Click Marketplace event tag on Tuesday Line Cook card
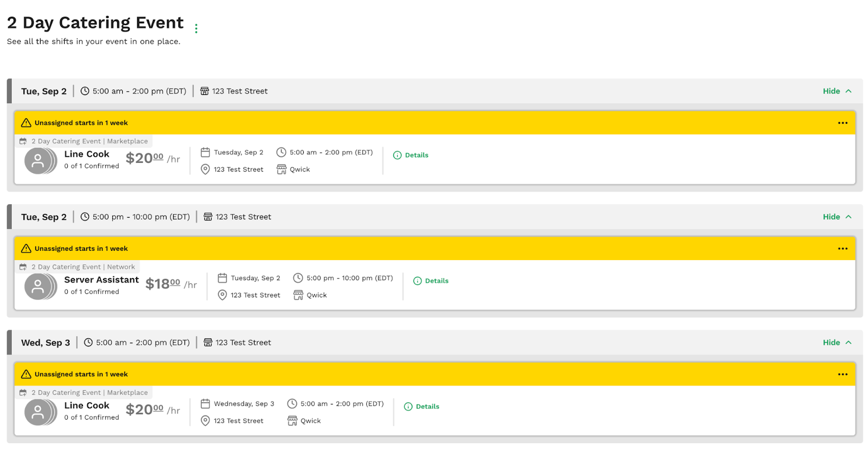868x455 pixels. [x=84, y=141]
